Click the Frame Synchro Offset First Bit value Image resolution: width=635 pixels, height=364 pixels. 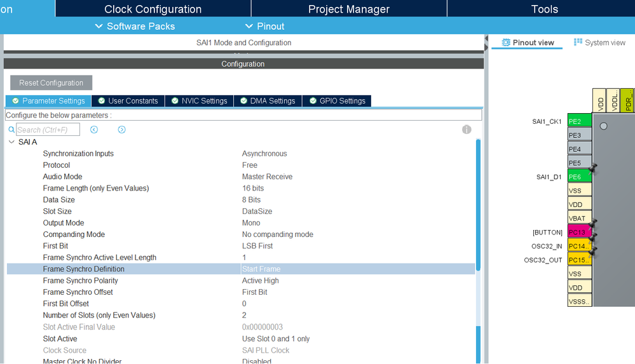(x=254, y=292)
